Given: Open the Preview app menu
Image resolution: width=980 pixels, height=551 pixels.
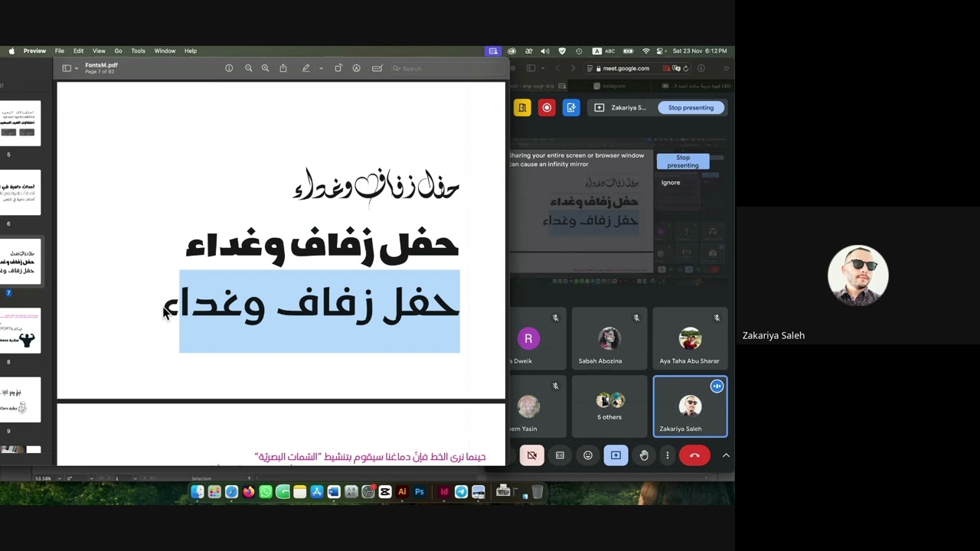Looking at the screenshot, I should pyautogui.click(x=34, y=51).
